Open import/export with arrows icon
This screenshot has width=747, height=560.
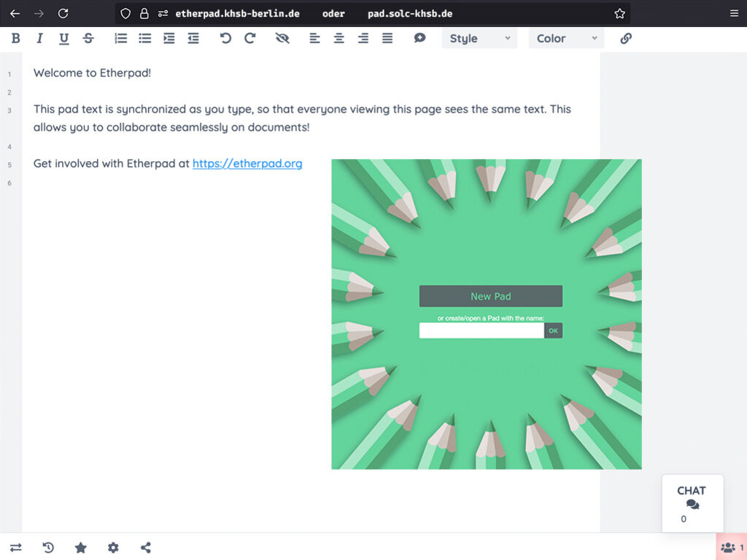(16, 548)
